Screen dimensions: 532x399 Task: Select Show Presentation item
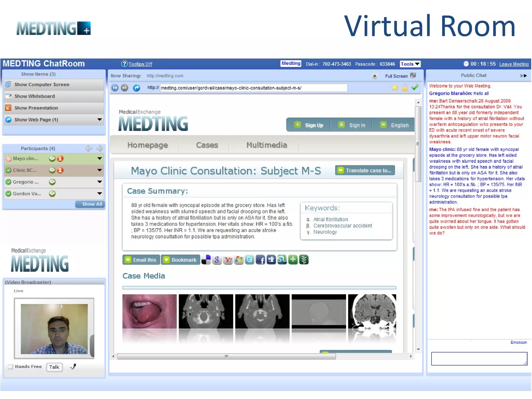tap(54, 108)
